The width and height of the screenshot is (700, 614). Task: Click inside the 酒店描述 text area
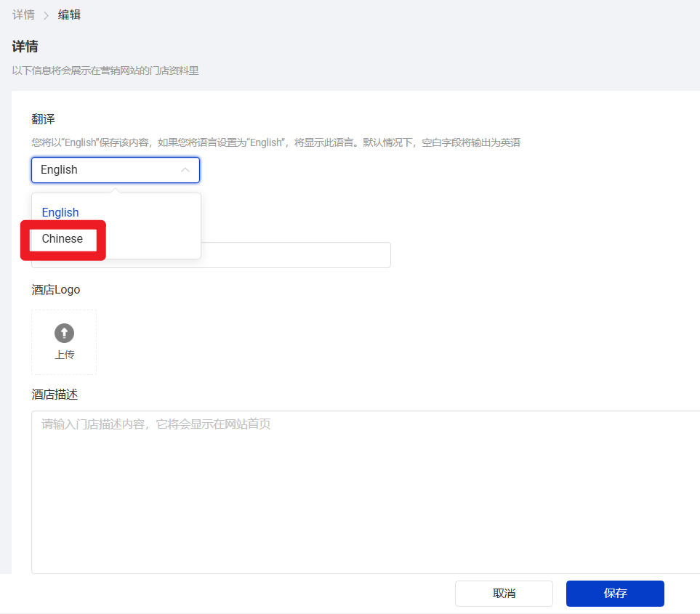click(x=363, y=494)
